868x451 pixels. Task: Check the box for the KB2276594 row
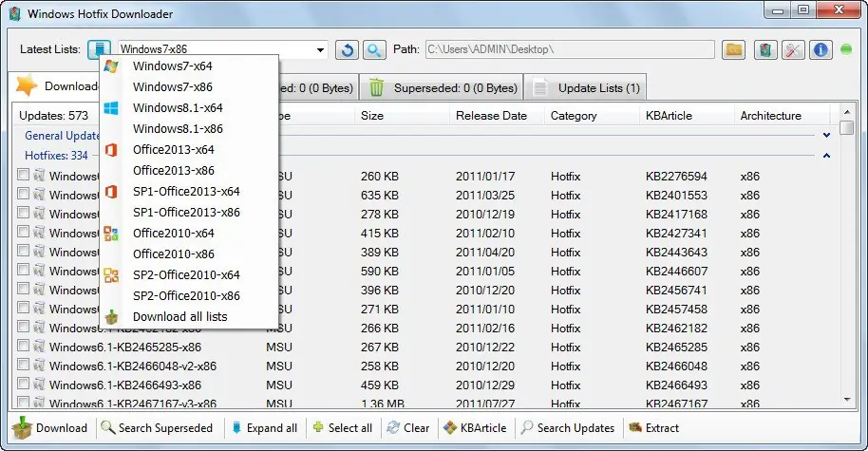(x=23, y=175)
